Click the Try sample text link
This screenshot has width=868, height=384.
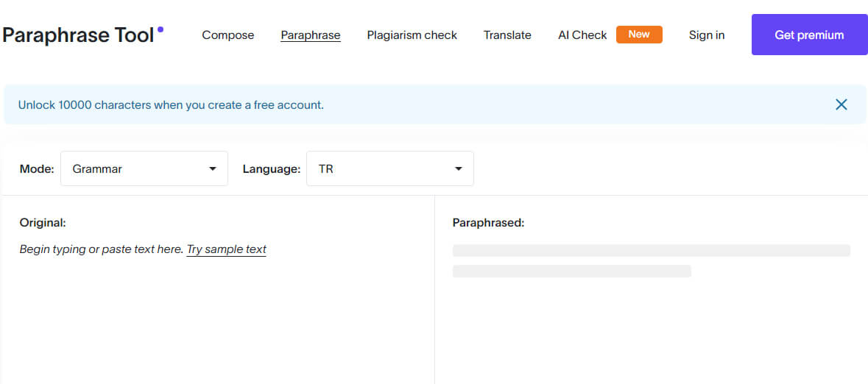coord(226,249)
